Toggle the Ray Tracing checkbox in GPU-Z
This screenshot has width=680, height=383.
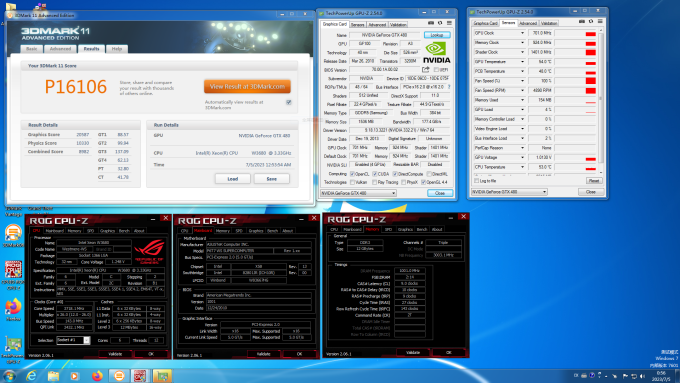pyautogui.click(x=374, y=182)
